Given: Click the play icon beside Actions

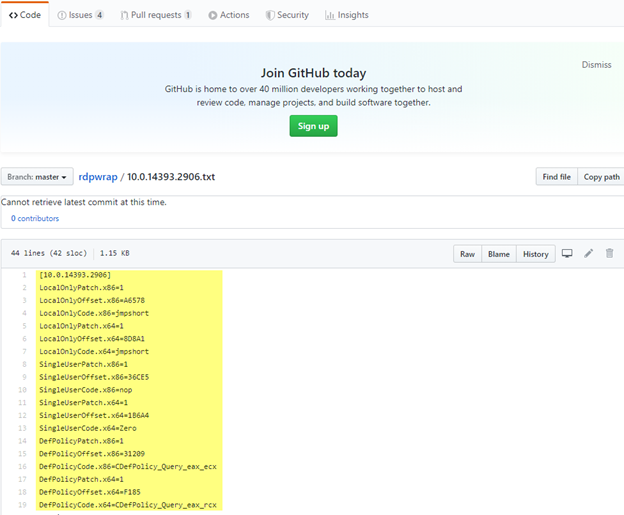Looking at the screenshot, I should tap(213, 15).
